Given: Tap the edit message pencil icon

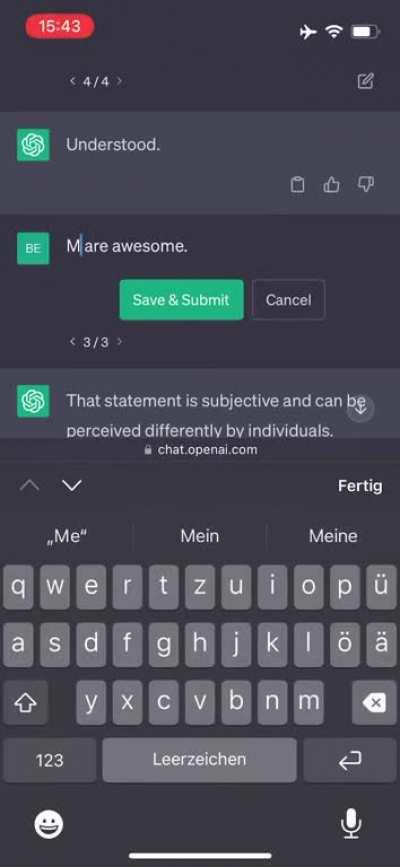Looking at the screenshot, I should [x=365, y=81].
